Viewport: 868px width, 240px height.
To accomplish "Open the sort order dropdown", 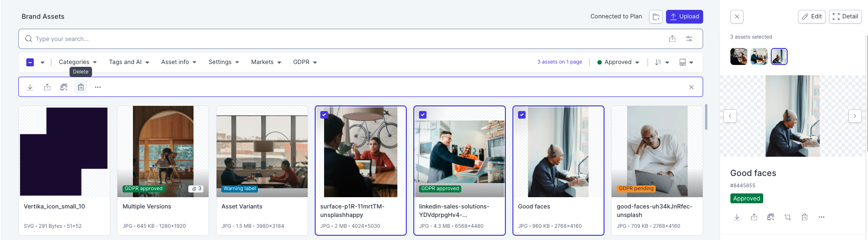I will (662, 62).
